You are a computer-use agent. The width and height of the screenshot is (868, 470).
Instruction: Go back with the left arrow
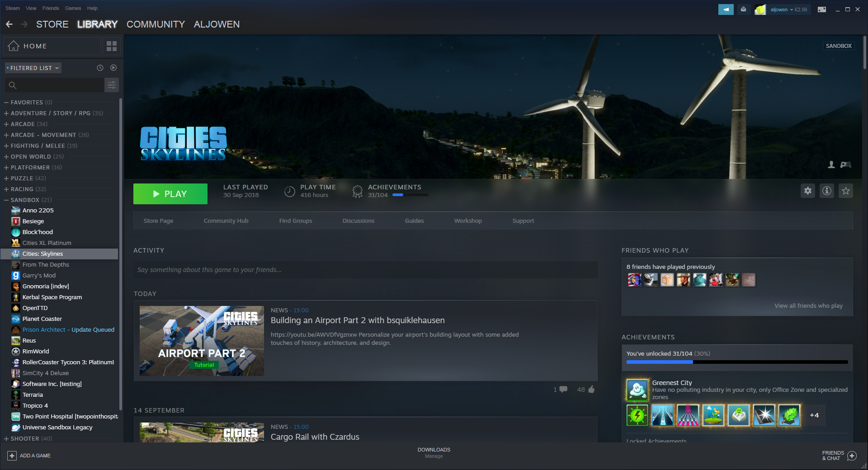pos(9,24)
